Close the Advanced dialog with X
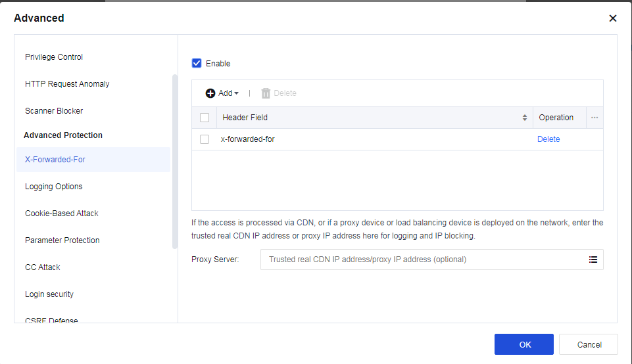 (612, 18)
